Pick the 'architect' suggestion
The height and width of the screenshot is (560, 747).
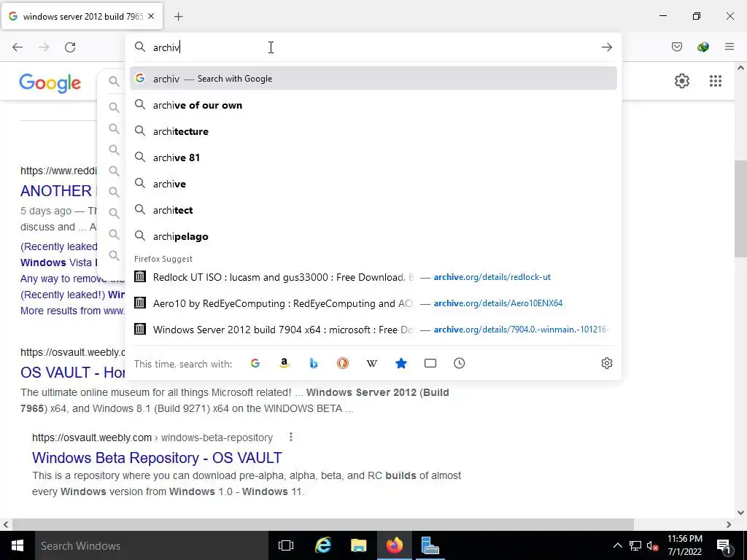pyautogui.click(x=373, y=210)
